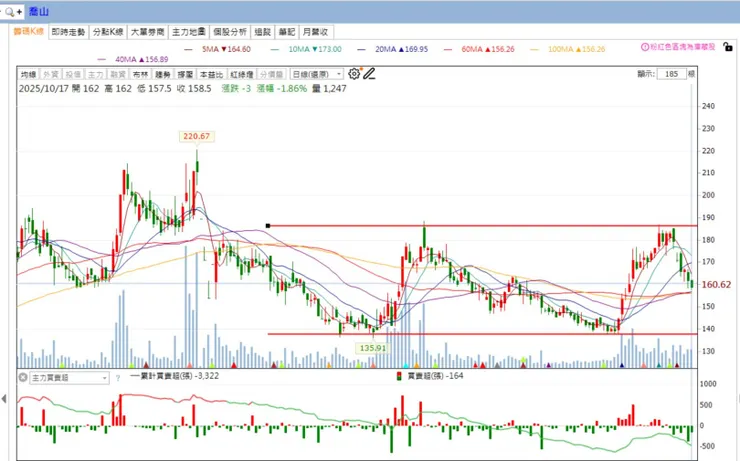This screenshot has height=461, width=740.
Task: Select the black handle on the upper red line
Action: [x=268, y=226]
